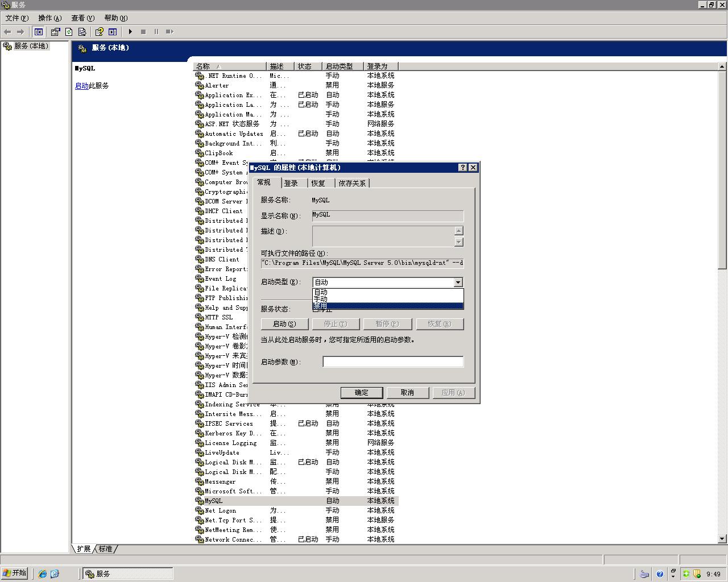This screenshot has width=728, height=582.
Task: Click the dialog's question mark help button
Action: [x=463, y=168]
